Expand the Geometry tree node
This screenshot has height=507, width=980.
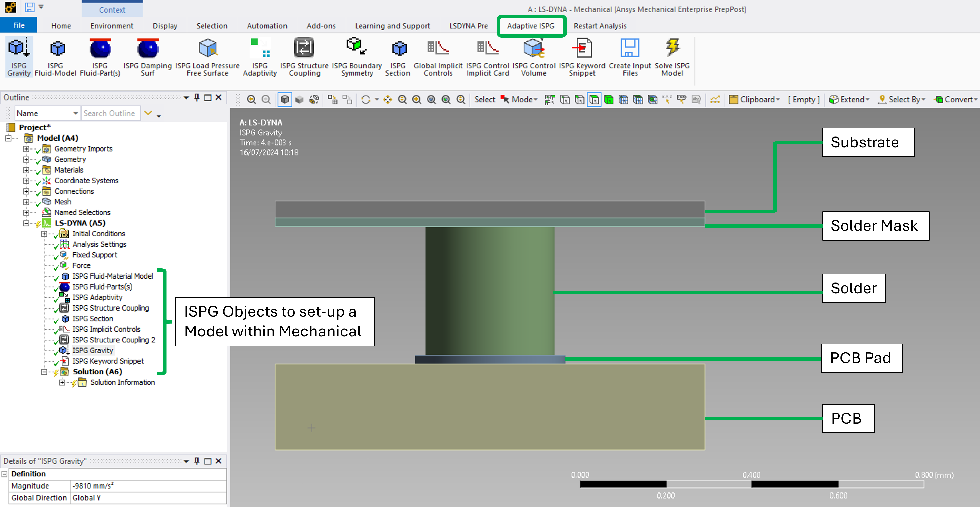click(26, 159)
